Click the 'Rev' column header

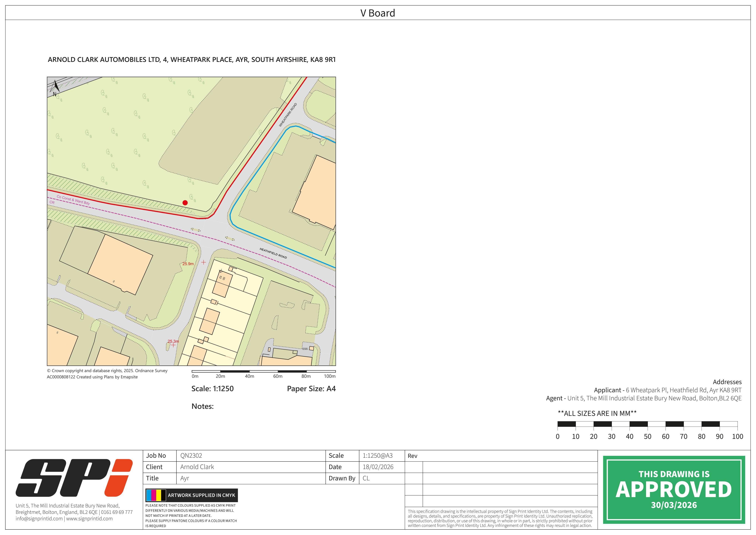click(x=412, y=456)
